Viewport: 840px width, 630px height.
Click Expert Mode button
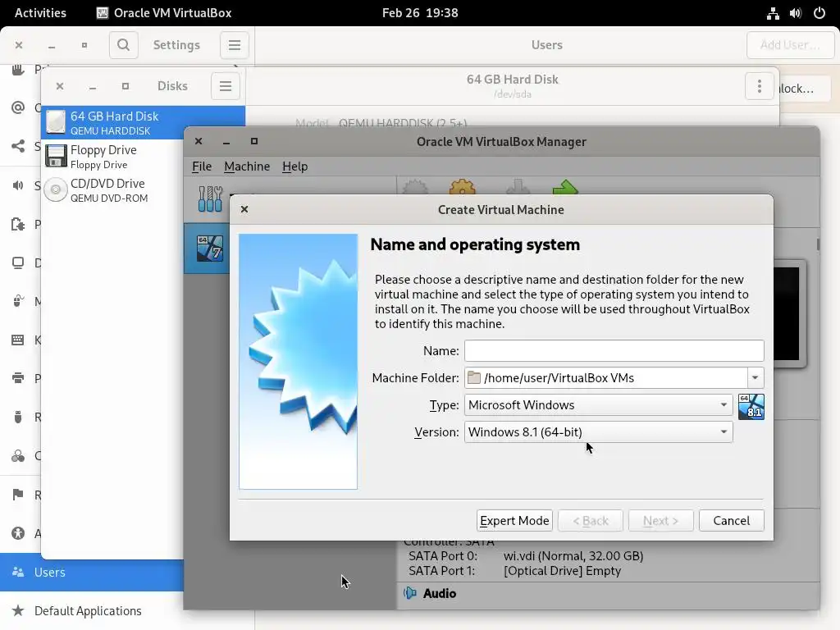pyautogui.click(x=514, y=521)
